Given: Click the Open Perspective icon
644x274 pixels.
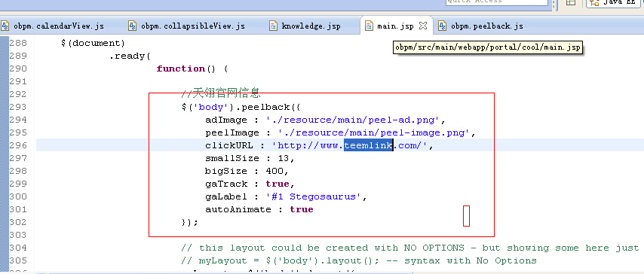Looking at the screenshot, I should [x=571, y=2].
